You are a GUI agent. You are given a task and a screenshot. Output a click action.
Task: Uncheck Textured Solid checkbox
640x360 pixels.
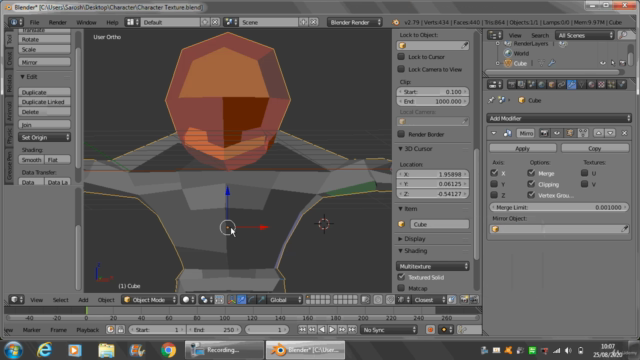pyautogui.click(x=401, y=277)
